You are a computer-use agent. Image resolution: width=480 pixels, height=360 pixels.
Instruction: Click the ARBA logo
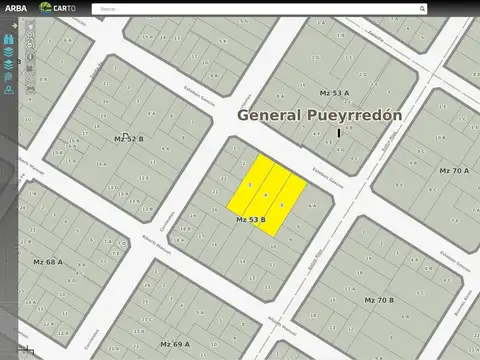[x=16, y=8]
